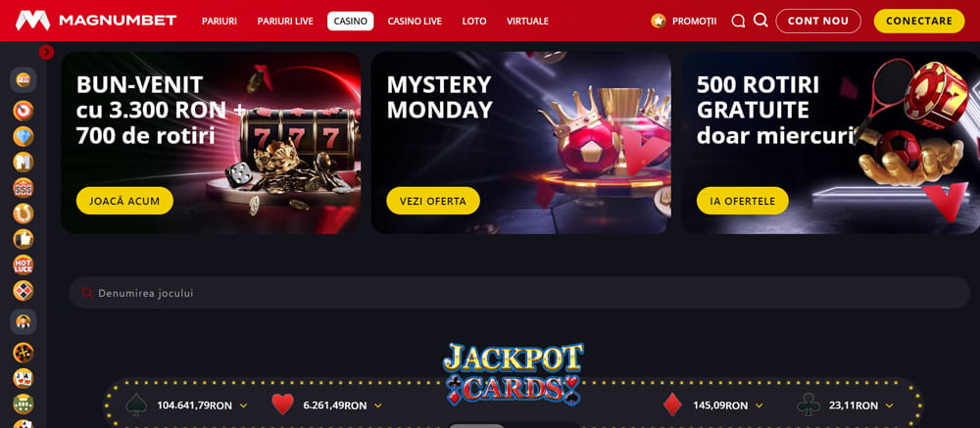Open the horseshoe sidebar category

click(x=24, y=214)
